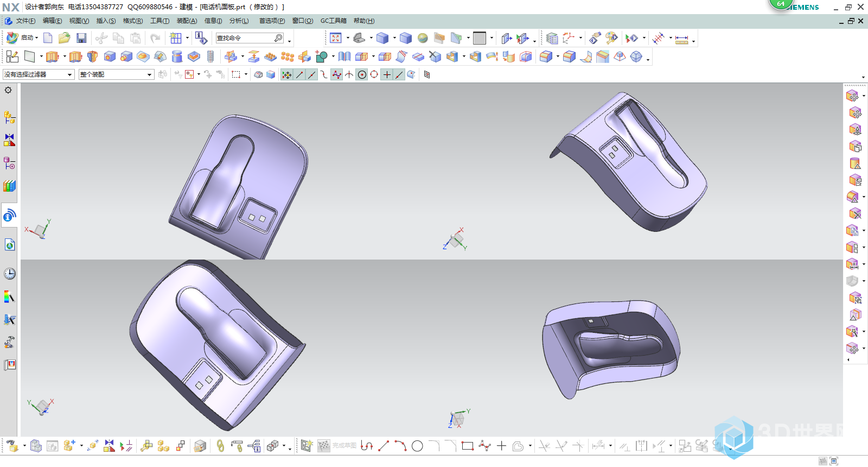Click the resource bar settings gear icon
868x467 pixels.
[x=8, y=90]
